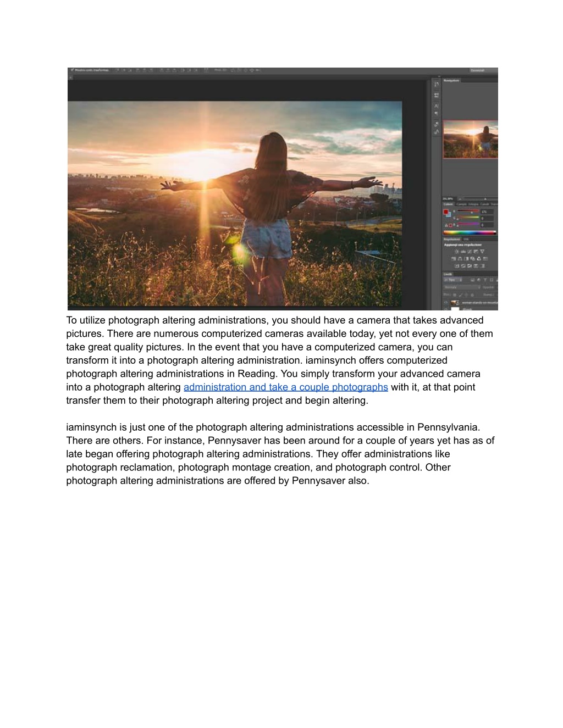The height and width of the screenshot is (728, 563).
Task: Add a Channel Mixer adjustment
Action: coord(478,258)
